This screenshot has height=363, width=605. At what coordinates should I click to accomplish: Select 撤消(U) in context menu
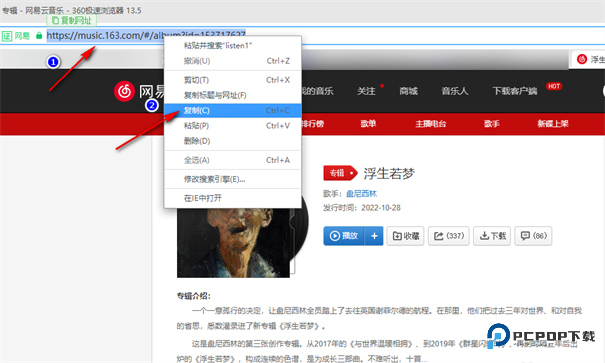[233, 61]
